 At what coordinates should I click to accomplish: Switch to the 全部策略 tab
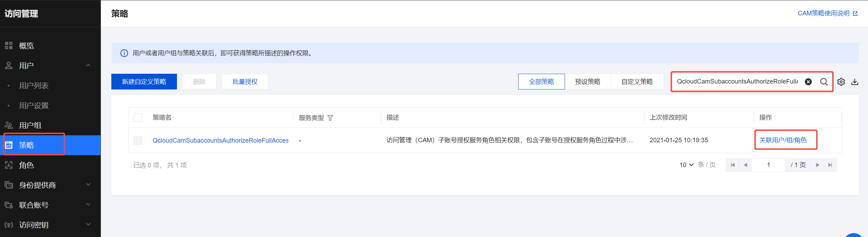tap(541, 81)
